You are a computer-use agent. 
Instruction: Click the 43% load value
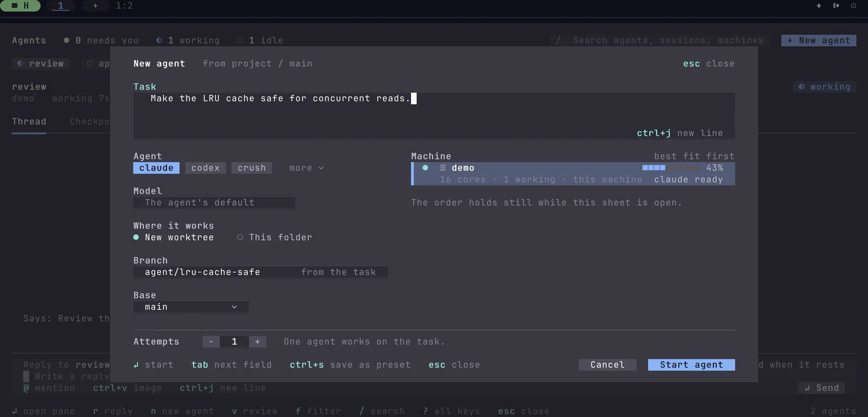coord(714,168)
